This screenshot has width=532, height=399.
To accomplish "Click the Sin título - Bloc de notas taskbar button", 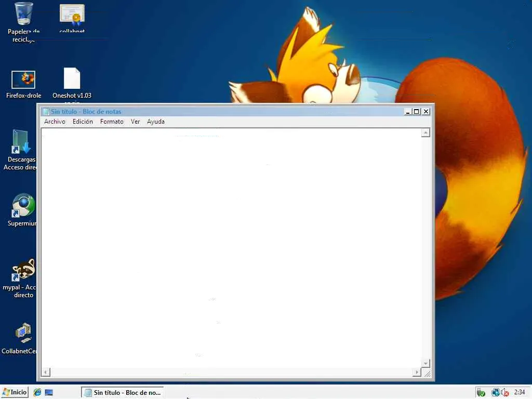I will (x=122, y=393).
